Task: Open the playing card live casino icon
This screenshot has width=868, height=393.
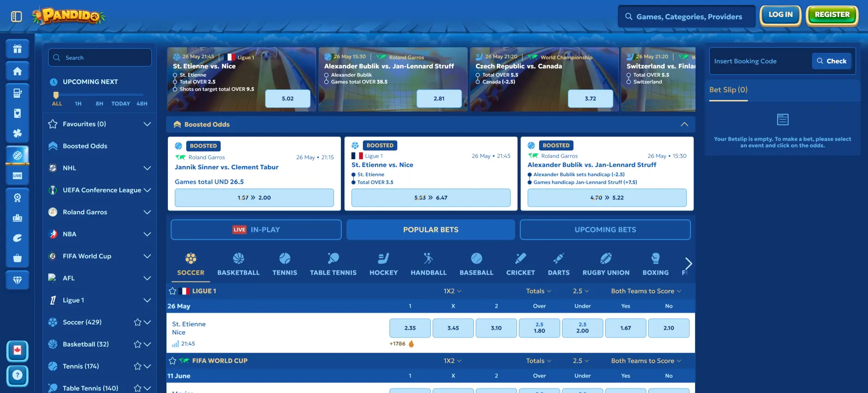Action: (x=17, y=113)
